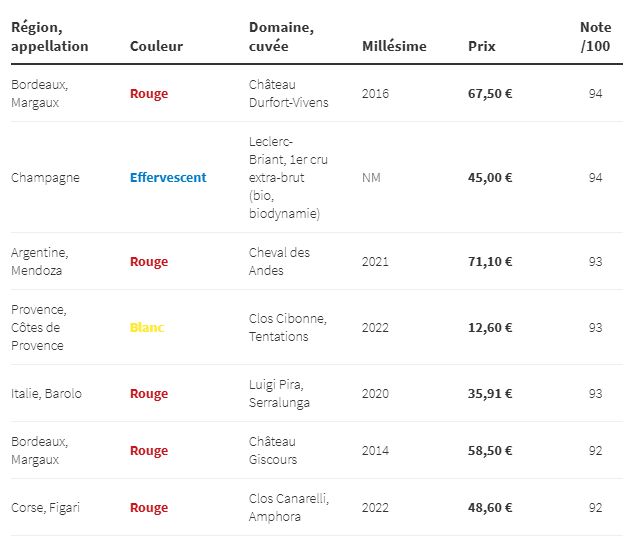Click the Région, appellation header
The width and height of the screenshot is (623, 536).
coord(50,37)
